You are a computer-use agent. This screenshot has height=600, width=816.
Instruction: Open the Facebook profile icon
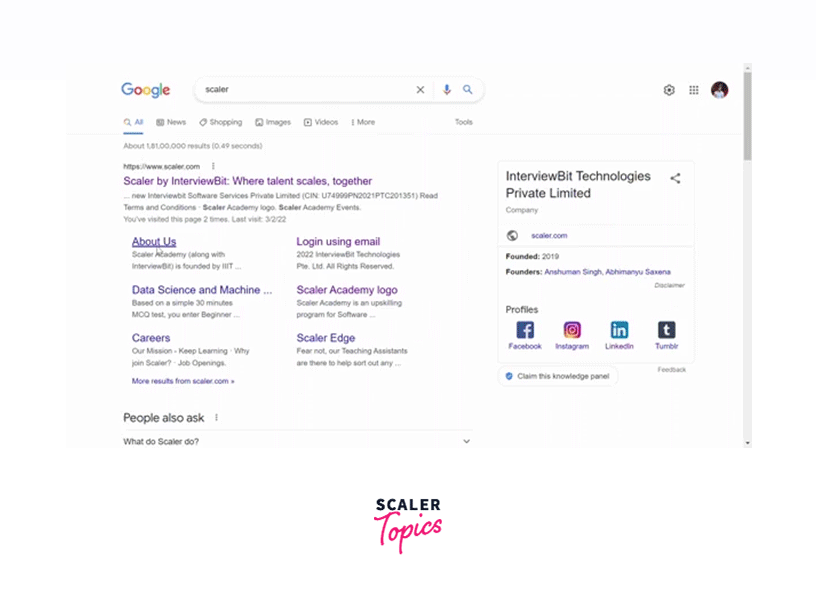[525, 330]
